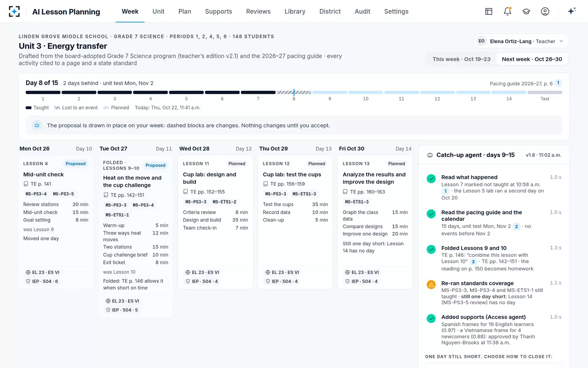The image size is (588, 368).
Task: Launch the AI sparkle assistant
Action: (572, 11)
